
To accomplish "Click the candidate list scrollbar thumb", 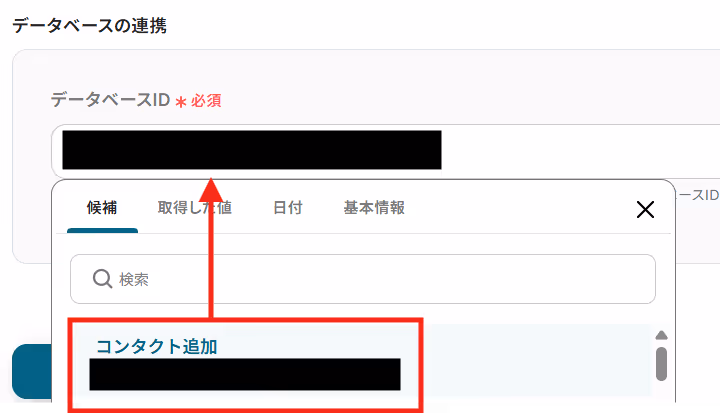I will coord(661,364).
